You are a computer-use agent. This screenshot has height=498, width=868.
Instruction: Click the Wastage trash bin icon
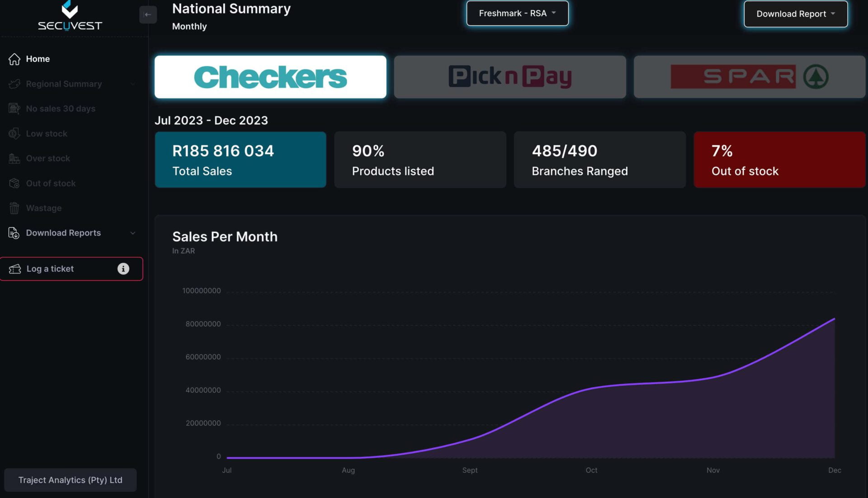click(x=14, y=208)
